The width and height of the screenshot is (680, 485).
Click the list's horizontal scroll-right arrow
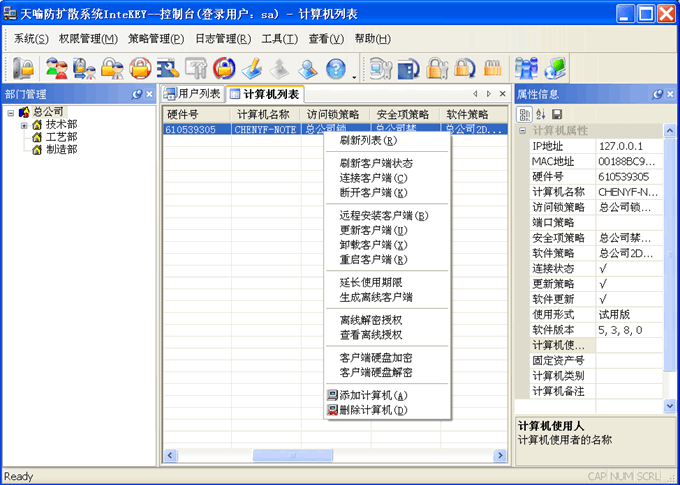point(500,456)
